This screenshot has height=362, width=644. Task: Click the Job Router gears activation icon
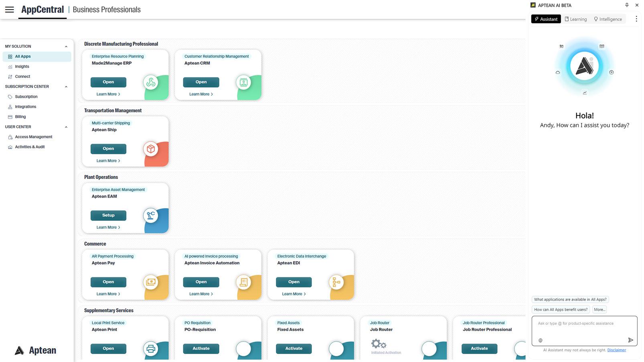pyautogui.click(x=379, y=344)
